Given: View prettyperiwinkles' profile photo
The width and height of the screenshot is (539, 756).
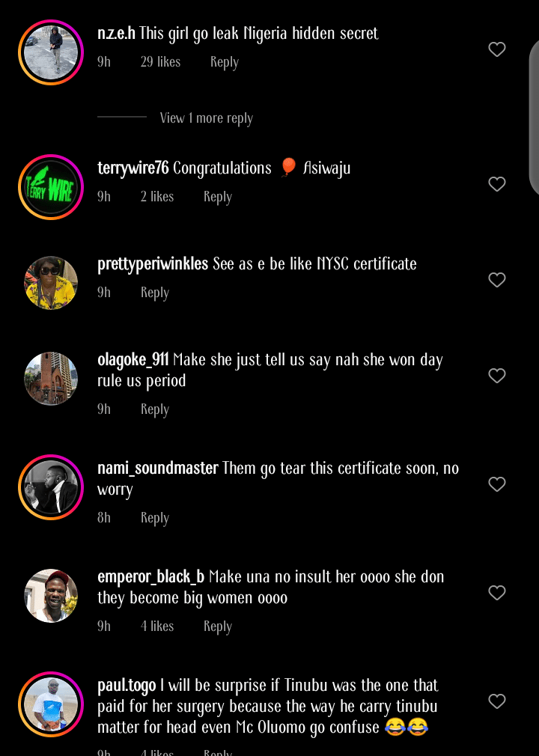Looking at the screenshot, I should coord(51,283).
